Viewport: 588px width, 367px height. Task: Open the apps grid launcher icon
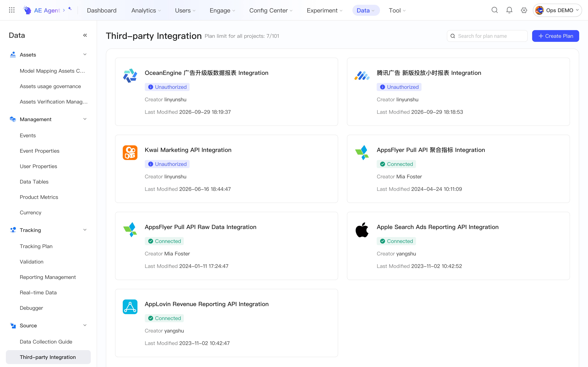point(12,10)
